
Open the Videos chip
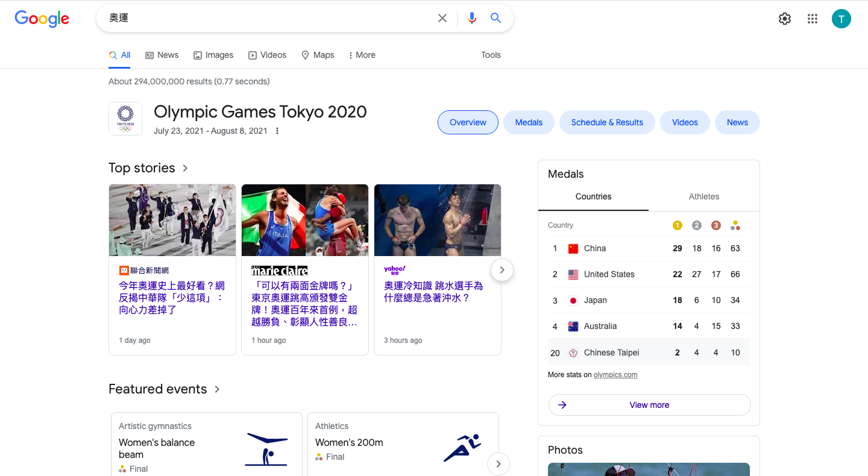[685, 122]
